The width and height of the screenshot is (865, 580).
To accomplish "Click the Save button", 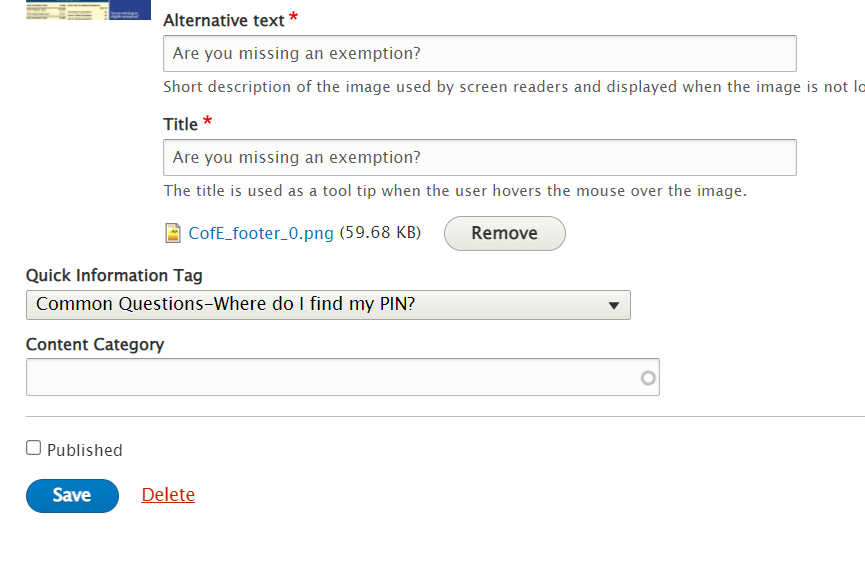I will coord(72,495).
